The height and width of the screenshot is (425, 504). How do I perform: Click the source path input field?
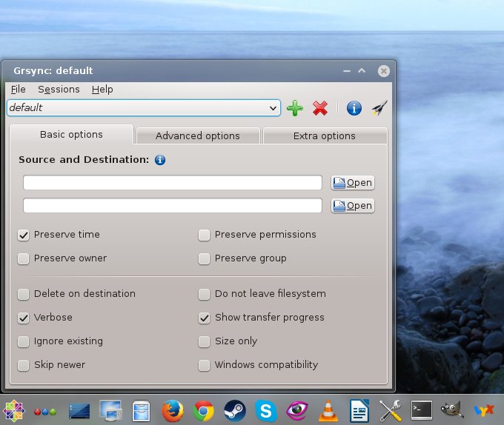point(172,183)
